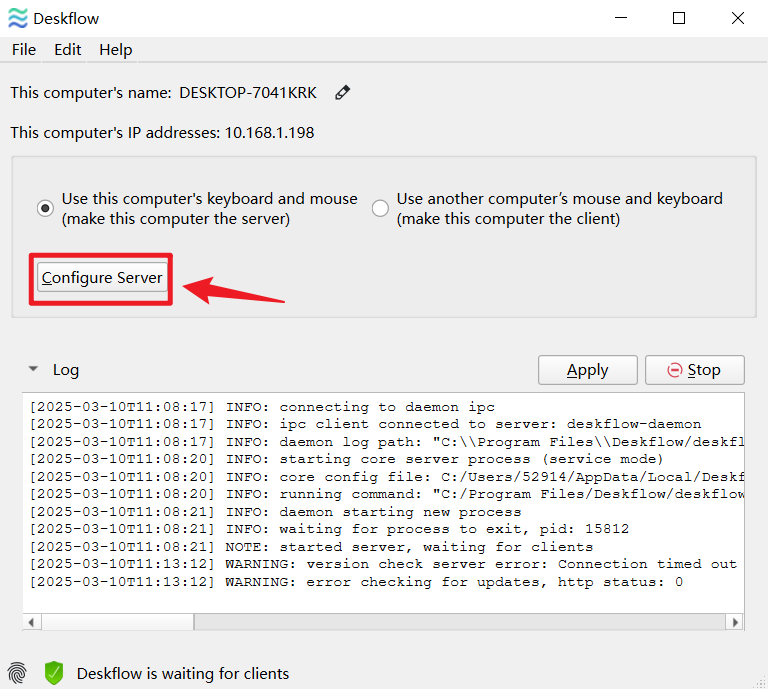Viewport: 768px width, 689px height.
Task: Click log line 'core config file'
Action: click(387, 477)
